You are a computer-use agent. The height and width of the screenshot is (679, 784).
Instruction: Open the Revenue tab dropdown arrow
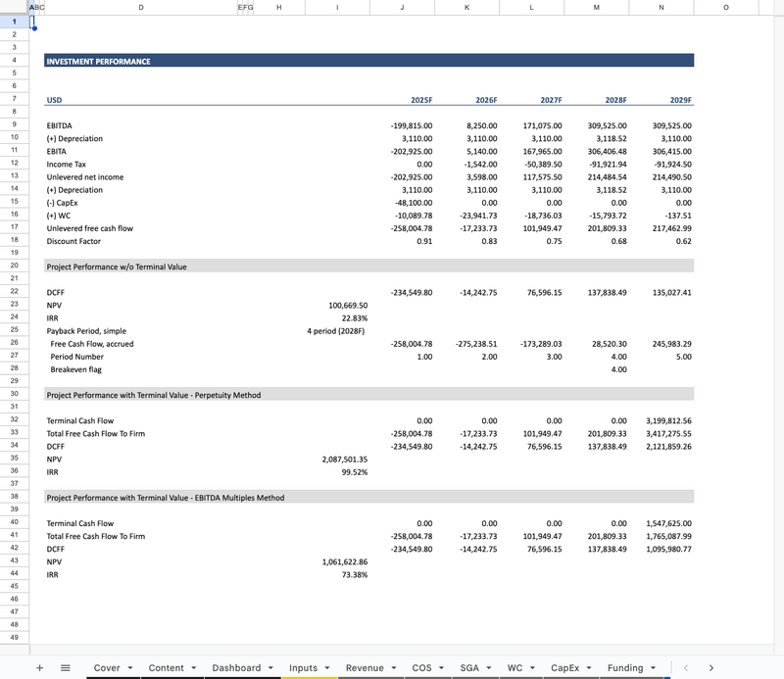(x=393, y=668)
